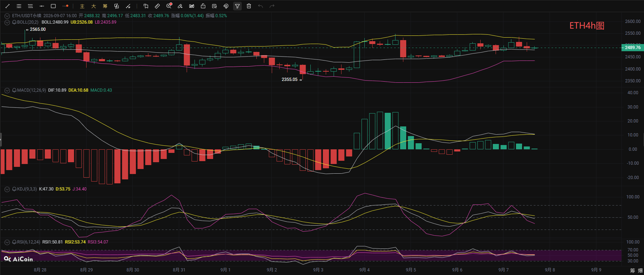The width and height of the screenshot is (644, 275).
Task: Open the magnifier zoom tool
Action: pyautogui.click(x=169, y=6)
